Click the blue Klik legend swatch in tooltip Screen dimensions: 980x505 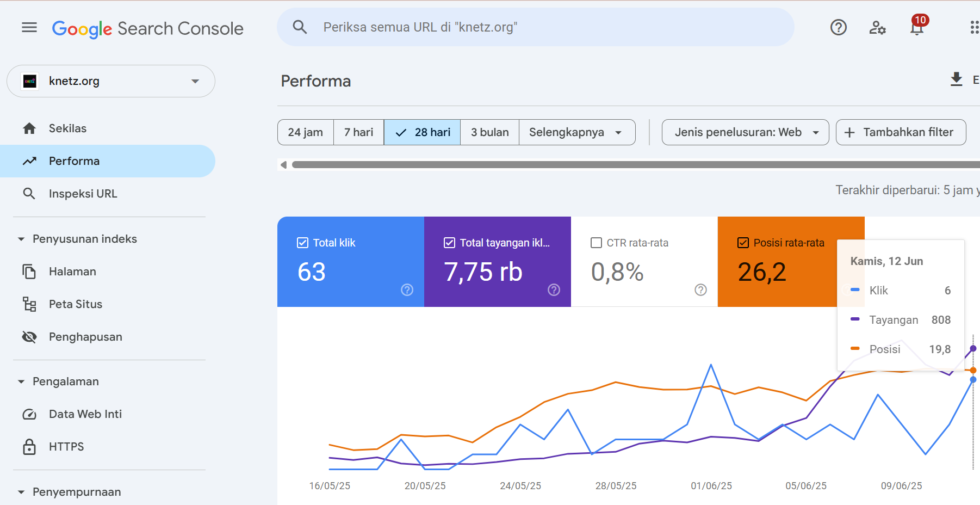[x=855, y=290]
